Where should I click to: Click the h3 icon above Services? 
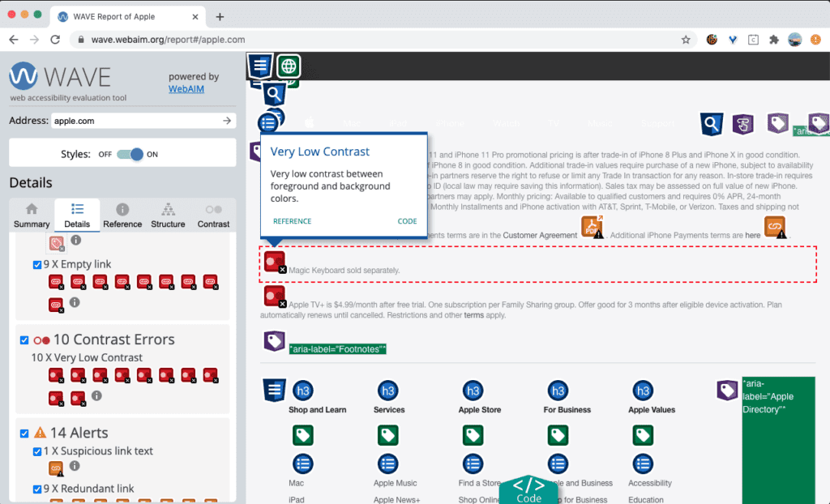388,391
